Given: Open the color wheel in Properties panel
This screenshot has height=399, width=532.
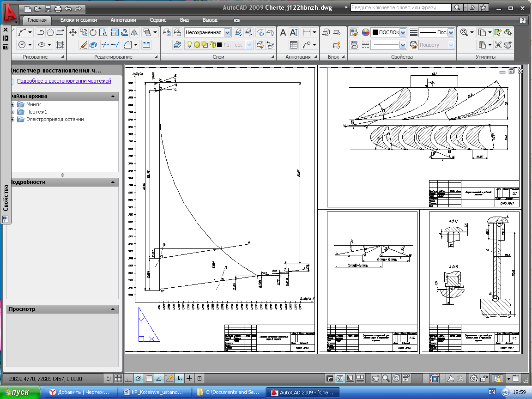Looking at the screenshot, I should coord(365,33).
